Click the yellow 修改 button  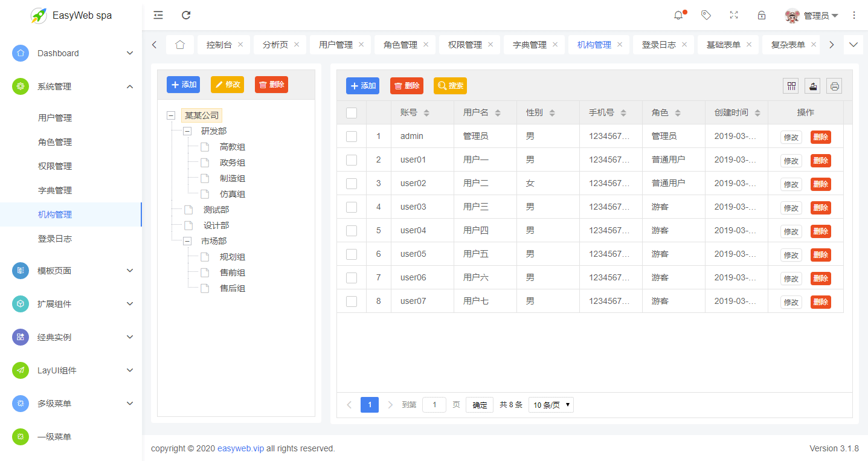point(227,85)
